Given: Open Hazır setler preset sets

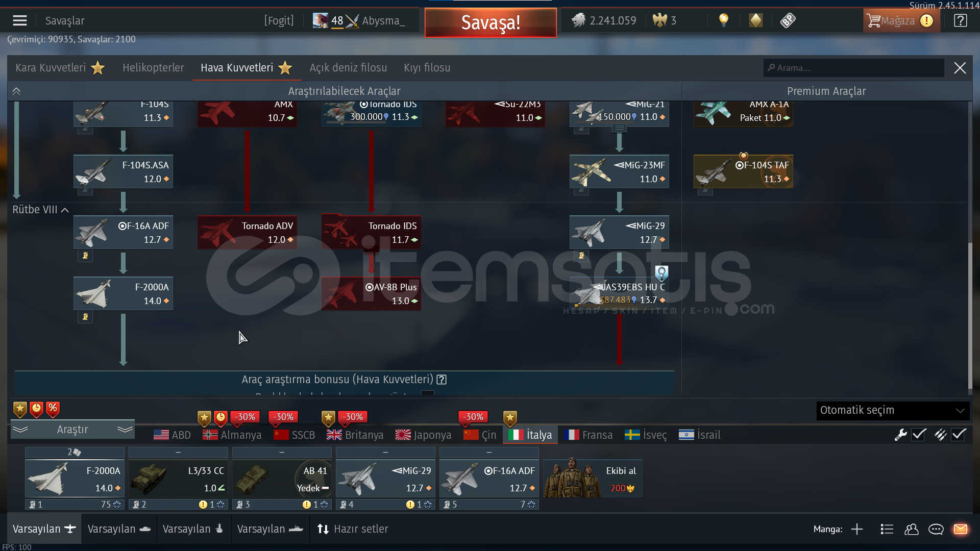Looking at the screenshot, I should tap(353, 529).
